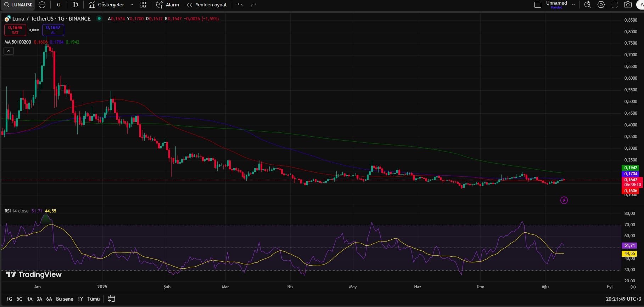Click the blue 0,1704 MA price label
The image size is (644, 307).
(x=631, y=174)
